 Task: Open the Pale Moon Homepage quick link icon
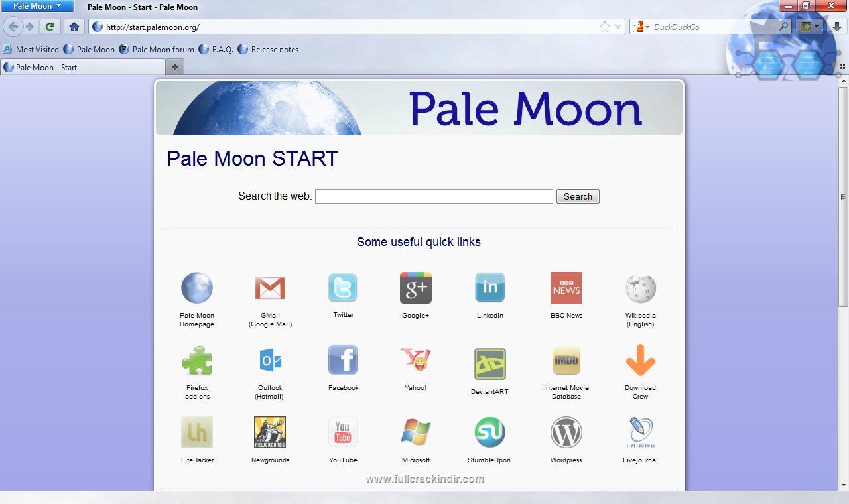[x=197, y=288]
